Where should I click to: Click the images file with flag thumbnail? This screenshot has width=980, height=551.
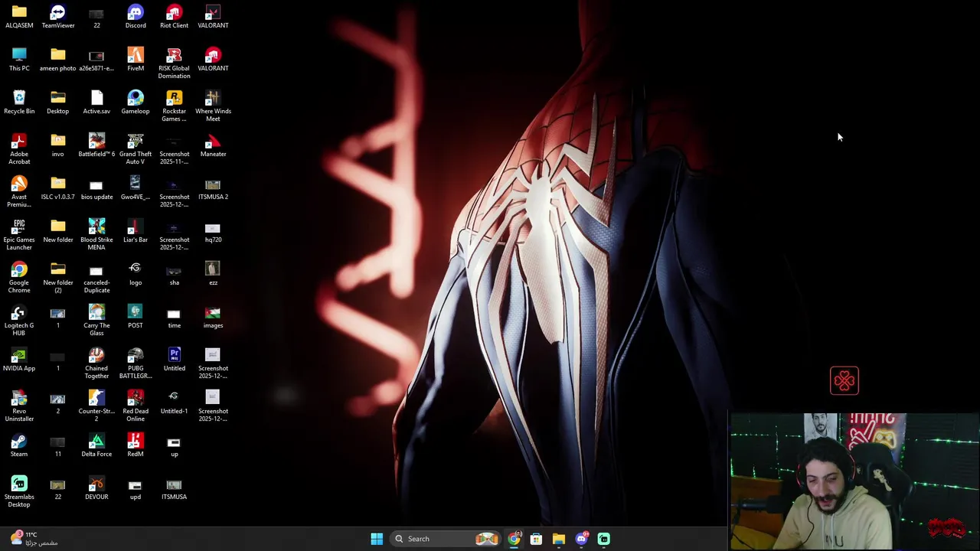[213, 317]
